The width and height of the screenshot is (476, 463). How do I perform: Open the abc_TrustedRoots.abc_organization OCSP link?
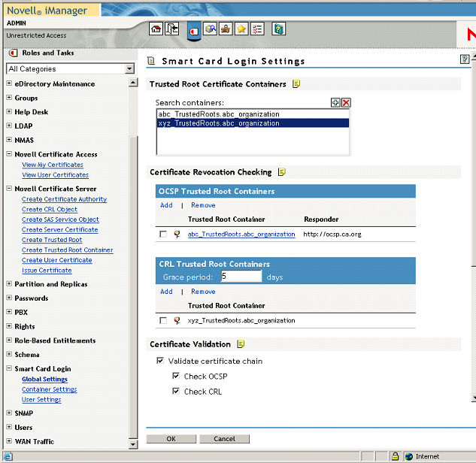coord(241,235)
